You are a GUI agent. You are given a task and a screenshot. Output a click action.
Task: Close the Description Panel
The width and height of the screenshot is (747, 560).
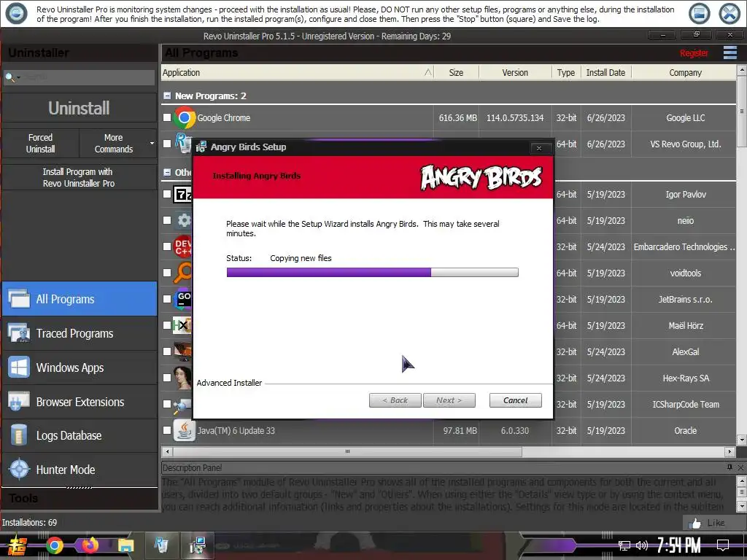point(741,467)
